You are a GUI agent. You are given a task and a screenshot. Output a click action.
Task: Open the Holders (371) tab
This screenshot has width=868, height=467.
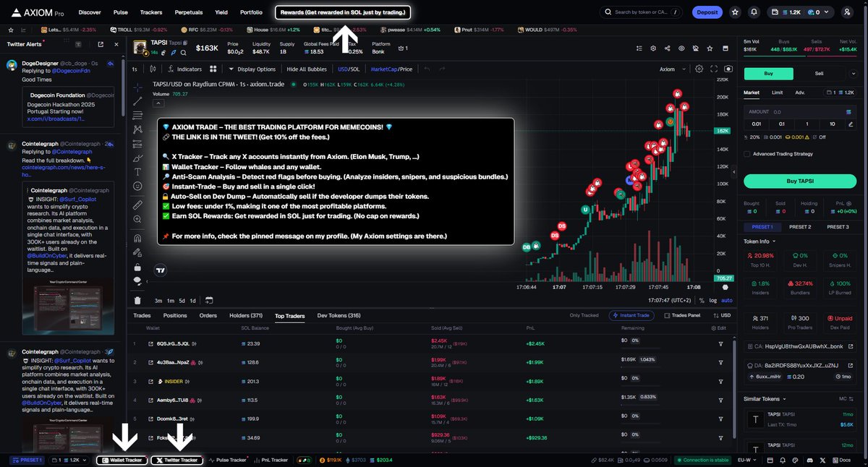pyautogui.click(x=246, y=316)
